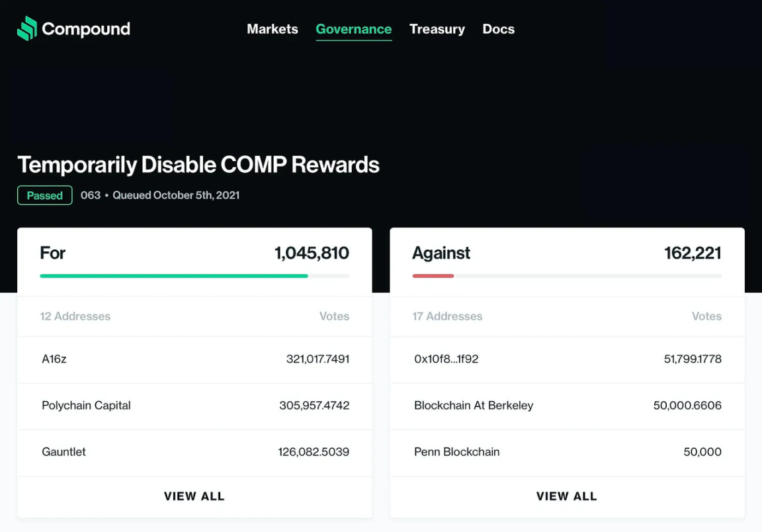762x532 pixels.
Task: Click the For total 1,045,810 figure
Action: point(312,253)
